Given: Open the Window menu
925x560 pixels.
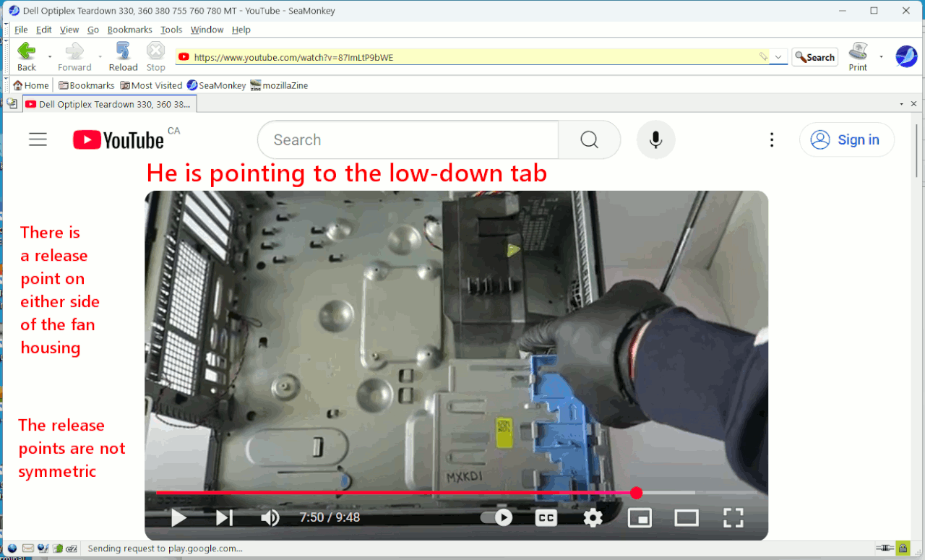Looking at the screenshot, I should click(x=207, y=30).
